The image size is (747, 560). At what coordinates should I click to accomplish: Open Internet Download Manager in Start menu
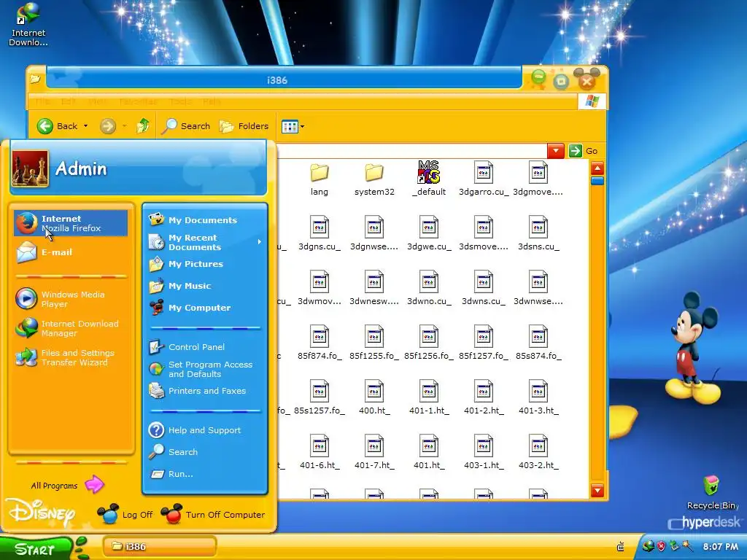pos(71,328)
